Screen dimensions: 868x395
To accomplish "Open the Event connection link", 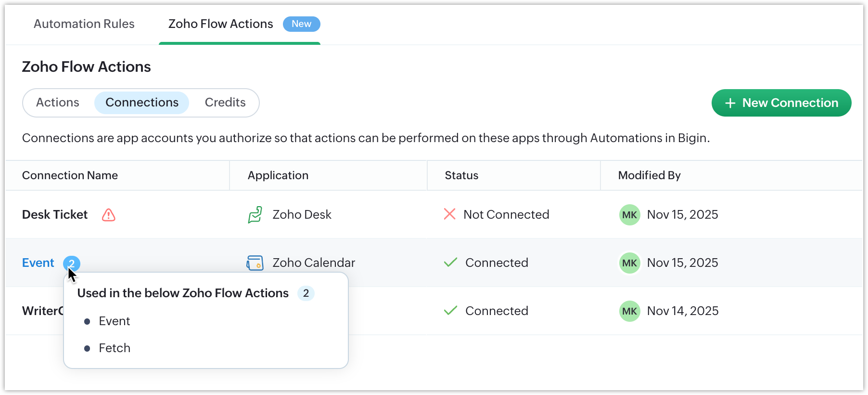I will 38,263.
